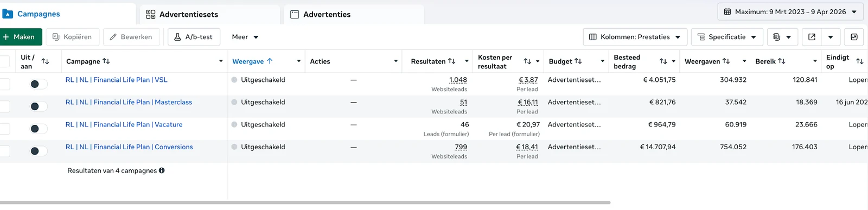Screen dimensions: 868x210
Task: Open the Specificatie breakdown dropdown
Action: pyautogui.click(x=727, y=37)
